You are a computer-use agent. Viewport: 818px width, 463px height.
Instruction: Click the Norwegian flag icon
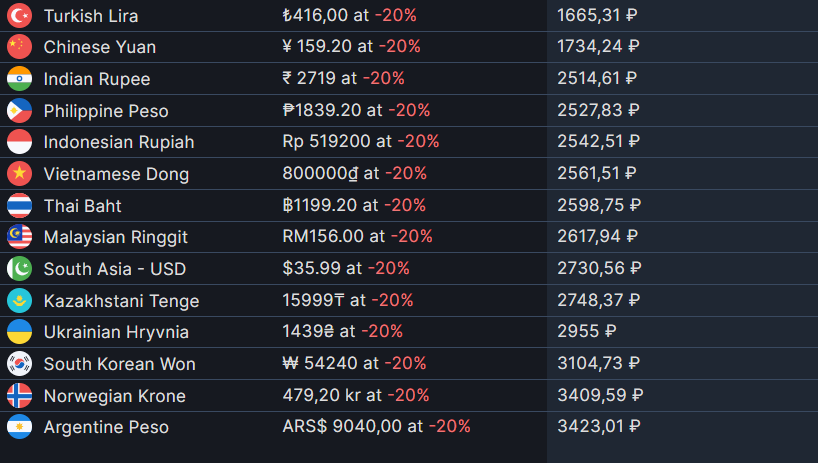[19, 395]
